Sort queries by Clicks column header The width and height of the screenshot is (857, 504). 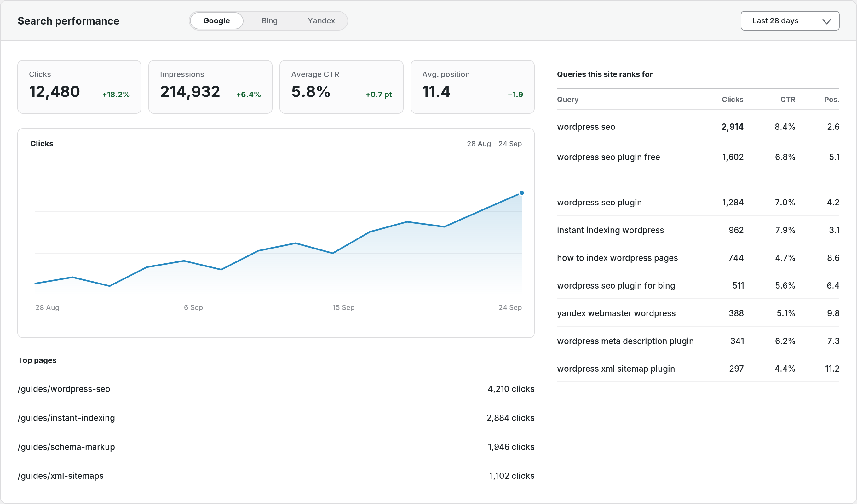point(732,99)
